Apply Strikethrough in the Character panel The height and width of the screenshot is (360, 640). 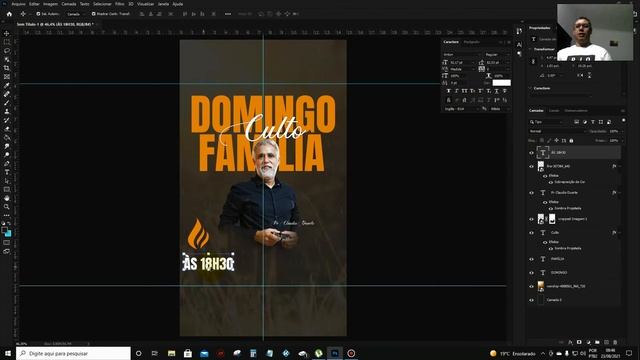[505, 91]
